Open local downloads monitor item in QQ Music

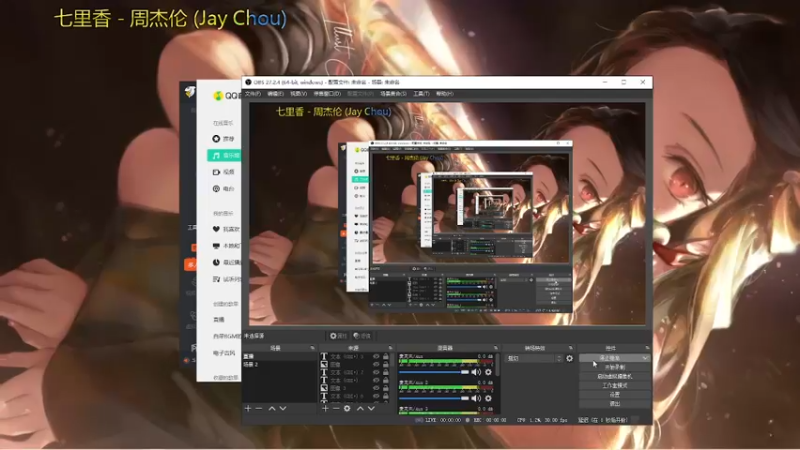(x=226, y=246)
